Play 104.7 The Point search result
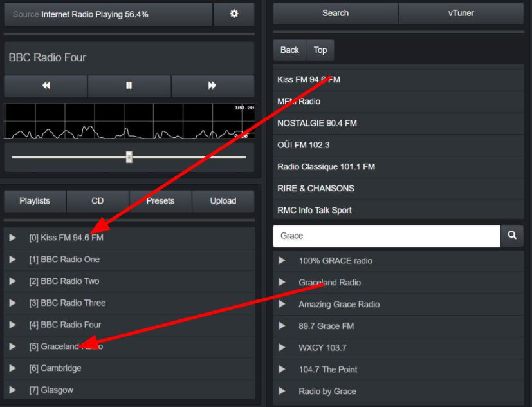This screenshot has width=532, height=407. (x=282, y=369)
